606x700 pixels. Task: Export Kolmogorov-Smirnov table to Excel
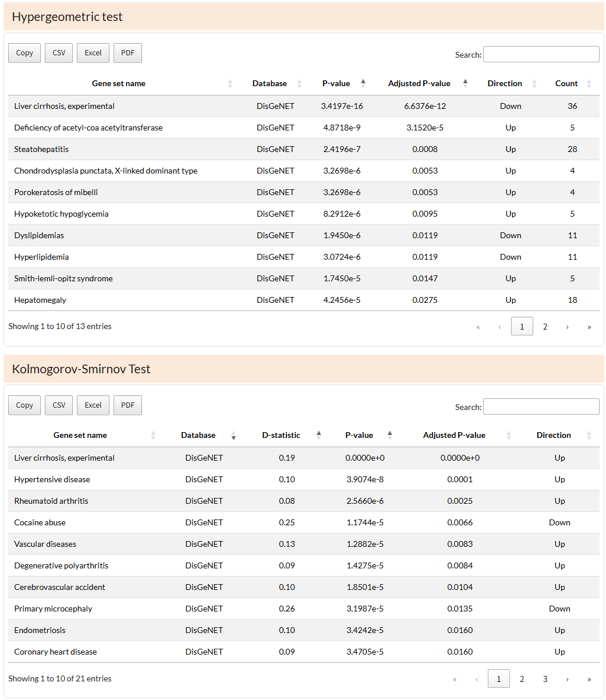93,405
